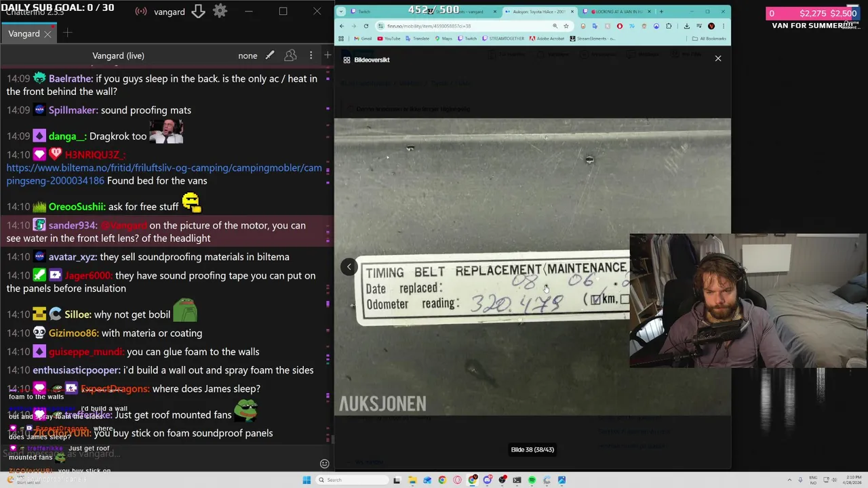Image resolution: width=868 pixels, height=488 pixels.
Task: Bookmark this page with the star icon
Action: pos(566,26)
